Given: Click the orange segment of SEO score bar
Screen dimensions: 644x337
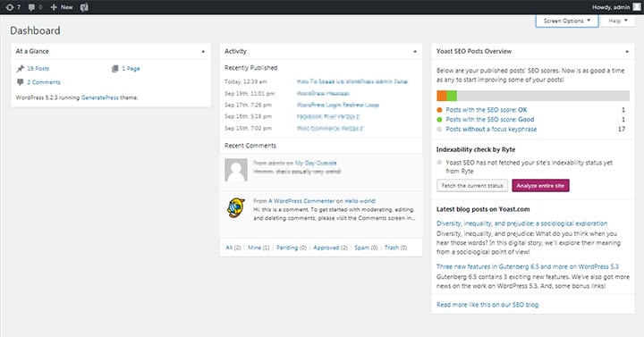Looking at the screenshot, I should (x=442, y=96).
